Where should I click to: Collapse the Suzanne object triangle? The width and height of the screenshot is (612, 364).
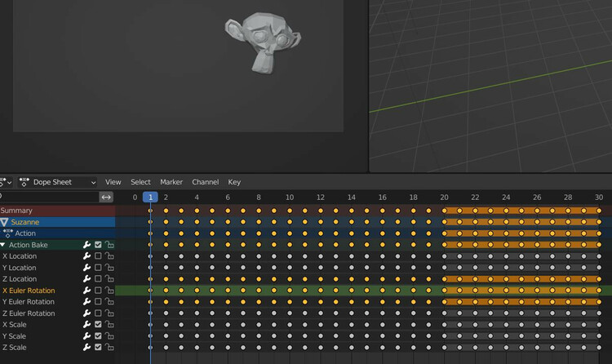tap(4, 222)
